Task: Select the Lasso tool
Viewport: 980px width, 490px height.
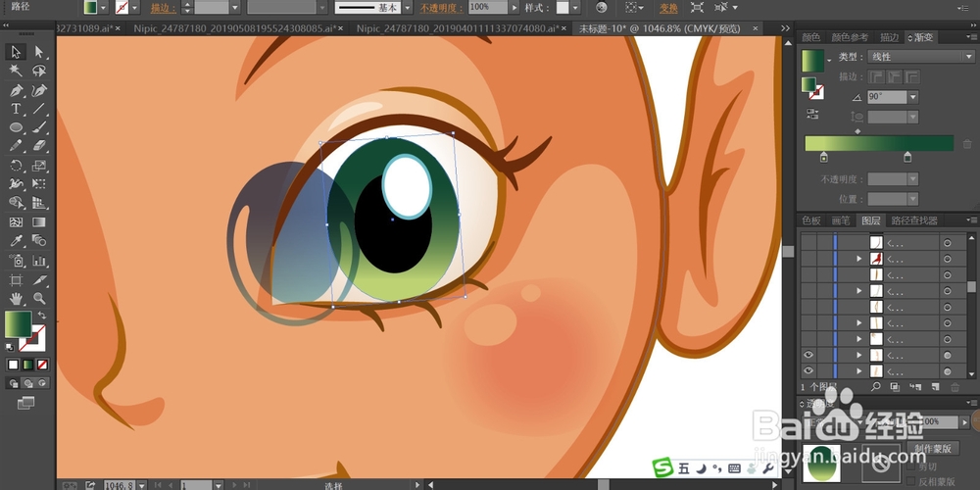Action: point(39,71)
